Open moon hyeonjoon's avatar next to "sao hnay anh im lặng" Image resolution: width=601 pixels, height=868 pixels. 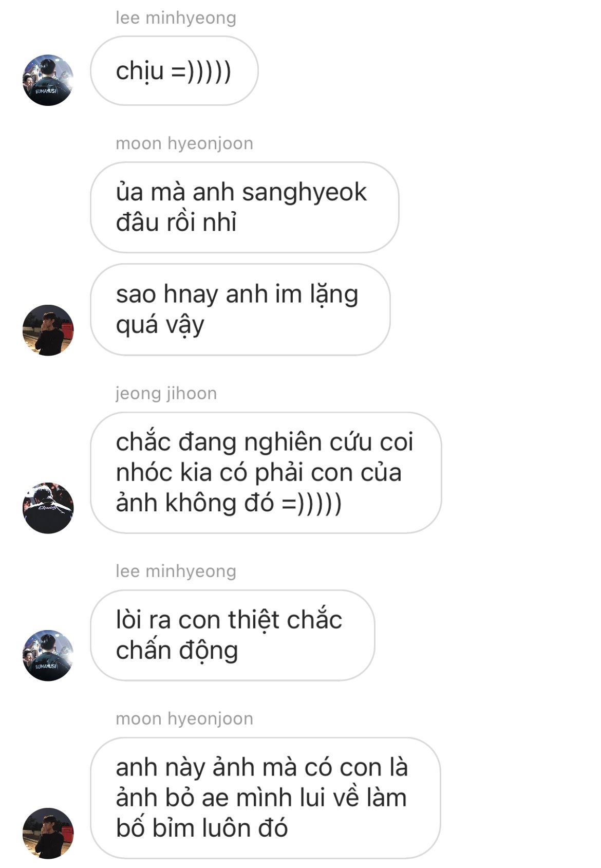[48, 330]
